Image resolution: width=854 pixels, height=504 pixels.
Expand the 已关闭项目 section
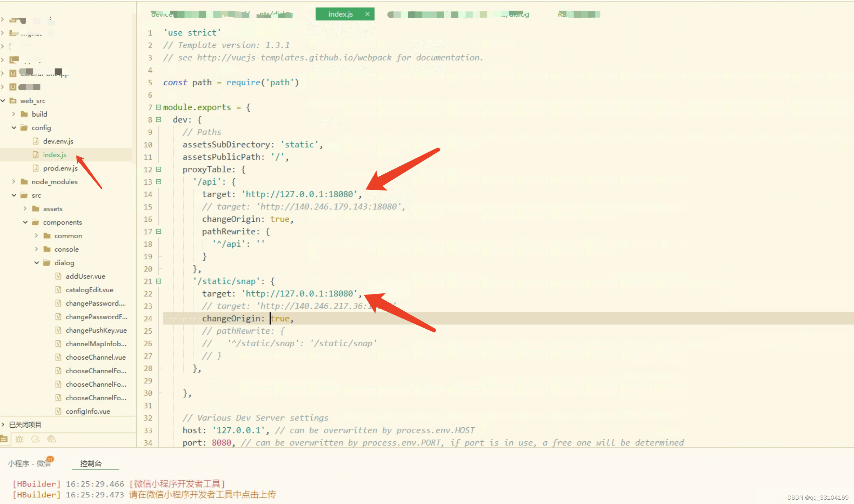pos(3,424)
